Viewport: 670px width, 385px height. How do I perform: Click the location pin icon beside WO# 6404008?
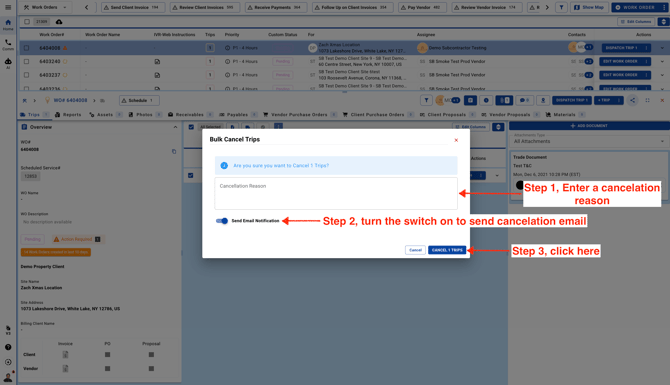(x=47, y=100)
